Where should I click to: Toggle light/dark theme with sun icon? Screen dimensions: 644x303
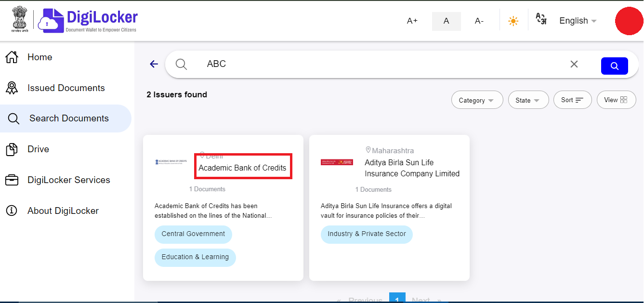tap(513, 20)
